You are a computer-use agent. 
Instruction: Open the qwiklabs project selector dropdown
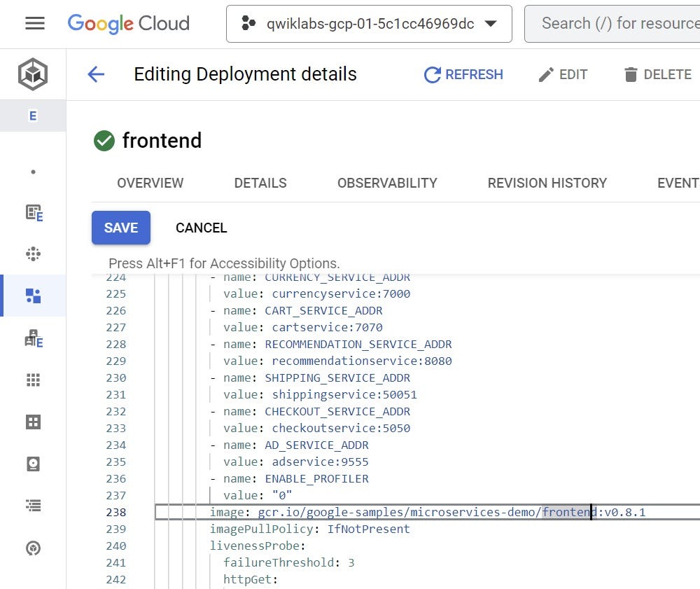click(369, 23)
